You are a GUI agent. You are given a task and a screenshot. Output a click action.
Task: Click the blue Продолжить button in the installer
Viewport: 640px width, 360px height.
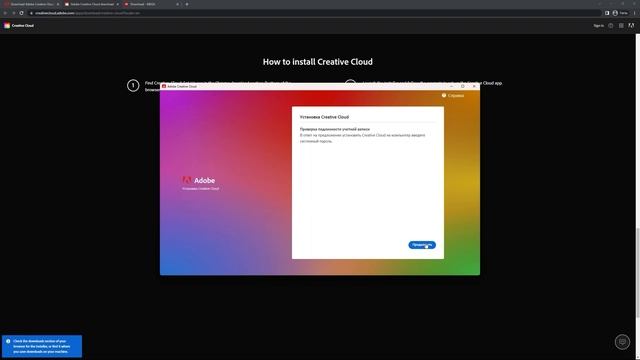click(422, 245)
